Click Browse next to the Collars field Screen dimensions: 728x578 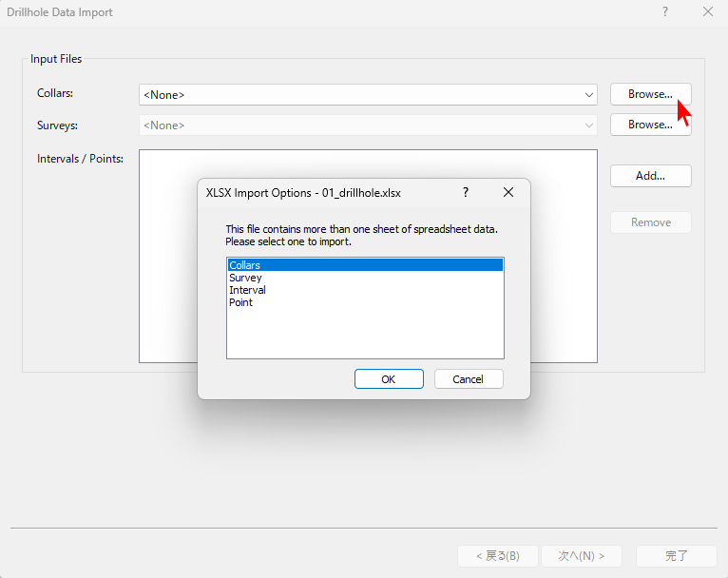point(650,94)
